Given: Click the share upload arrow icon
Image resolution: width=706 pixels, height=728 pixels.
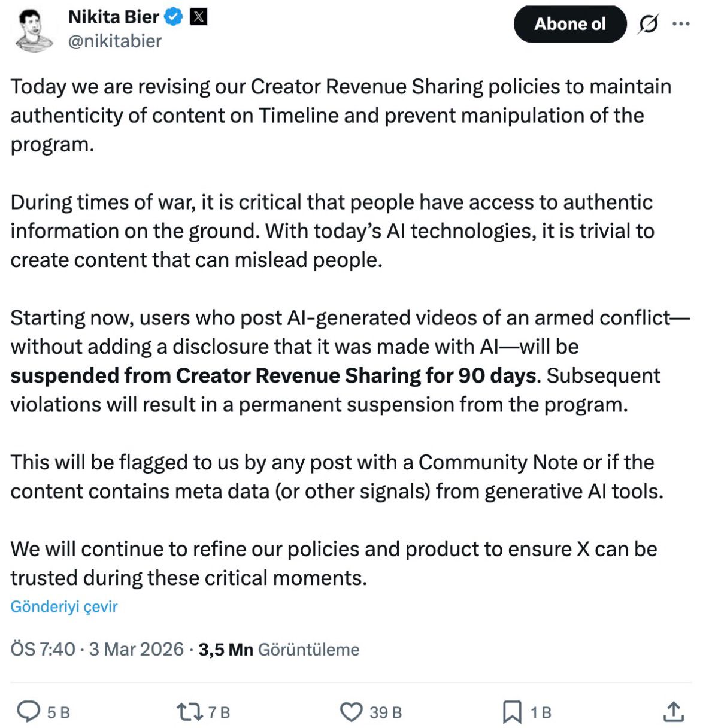Looking at the screenshot, I should (x=674, y=712).
